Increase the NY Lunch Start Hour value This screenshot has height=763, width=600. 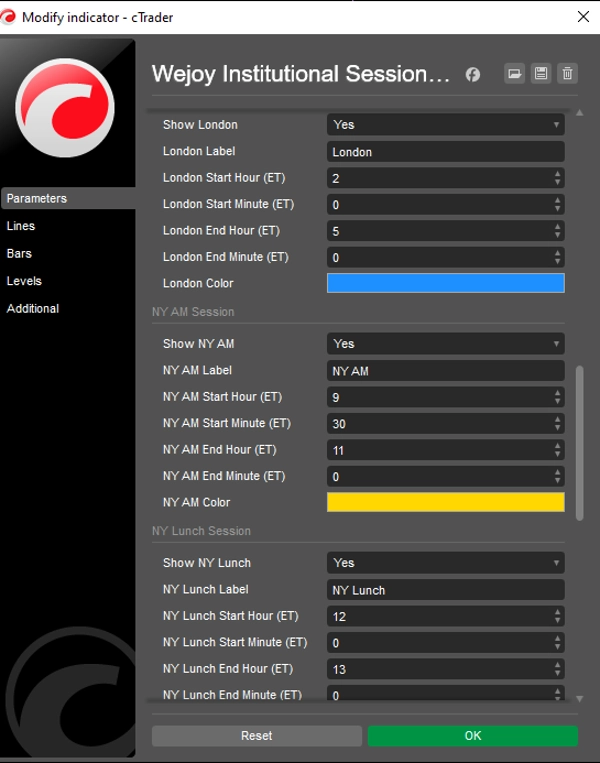tap(557, 612)
